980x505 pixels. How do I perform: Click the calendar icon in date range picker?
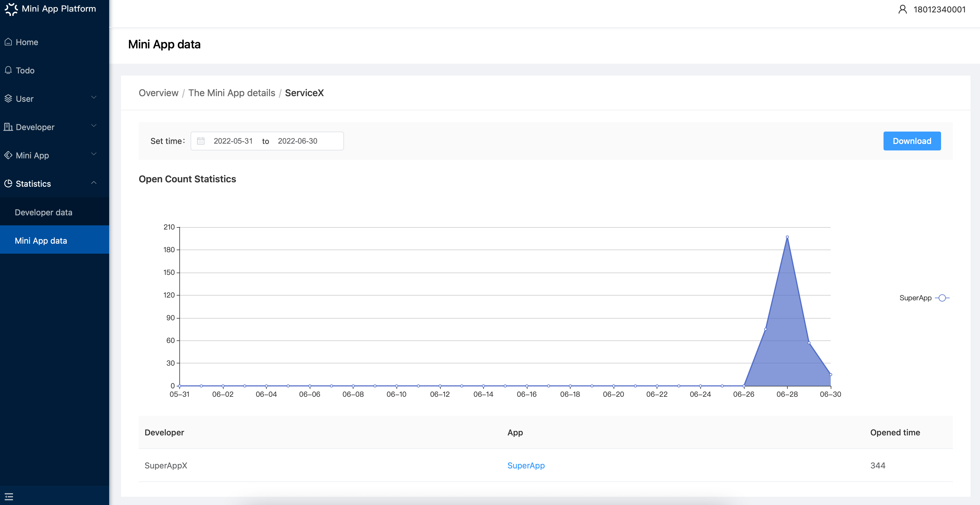(201, 141)
